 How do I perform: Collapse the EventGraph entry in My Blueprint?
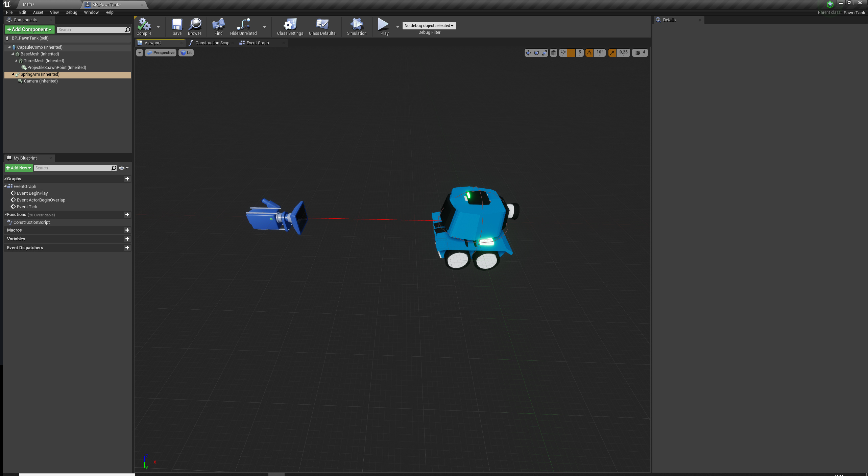(6, 186)
